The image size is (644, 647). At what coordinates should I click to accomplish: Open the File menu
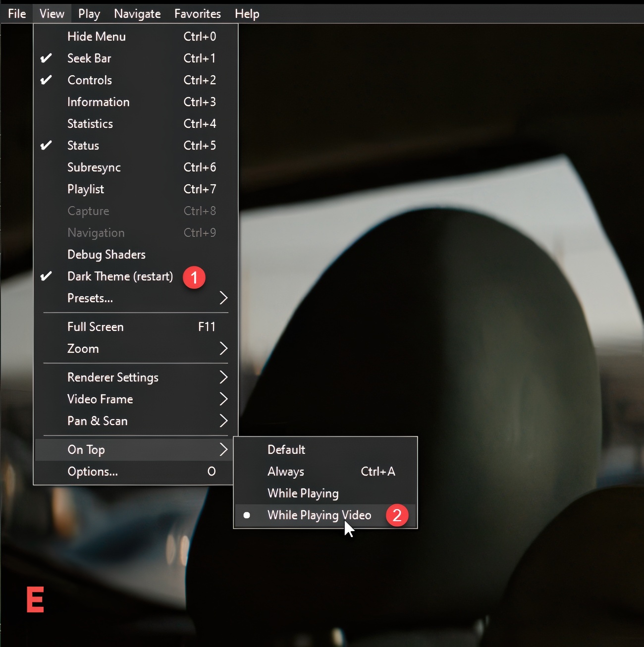[x=17, y=14]
